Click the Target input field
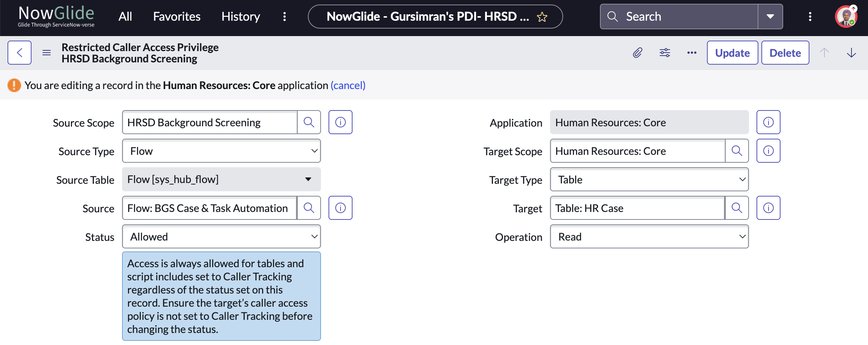The height and width of the screenshot is (345, 868). click(x=637, y=208)
